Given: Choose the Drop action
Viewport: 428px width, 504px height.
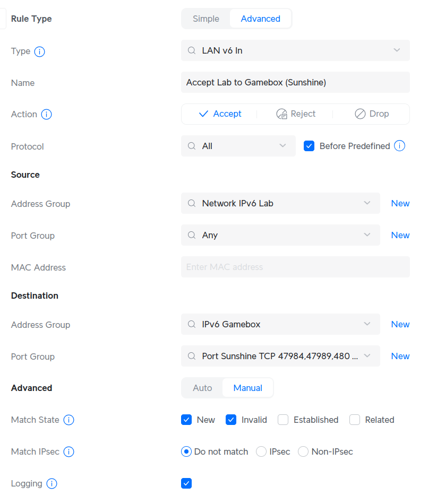Looking at the screenshot, I should coord(372,114).
